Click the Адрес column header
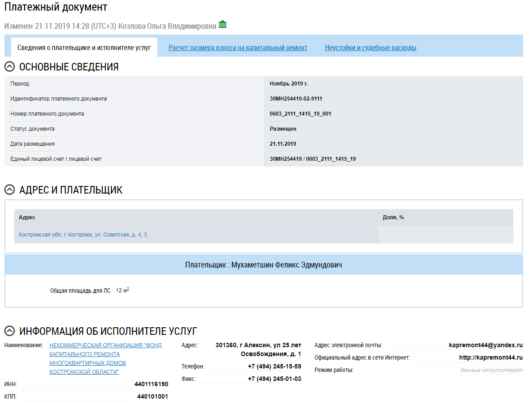532x407 pixels. [x=27, y=217]
